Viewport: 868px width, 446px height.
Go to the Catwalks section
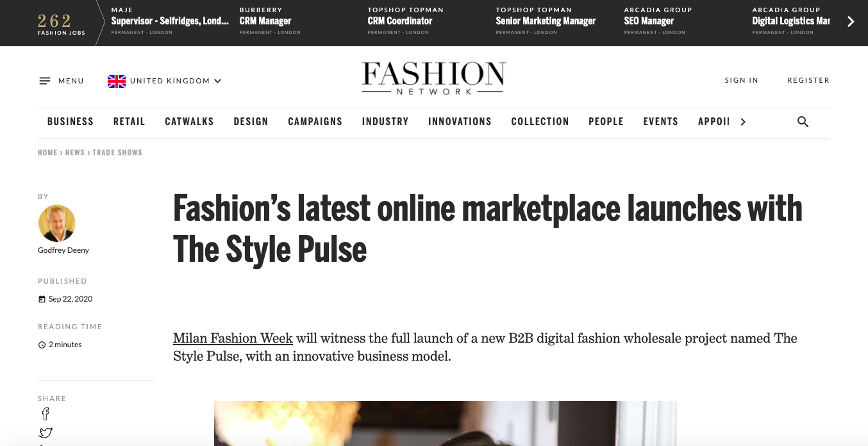click(189, 121)
